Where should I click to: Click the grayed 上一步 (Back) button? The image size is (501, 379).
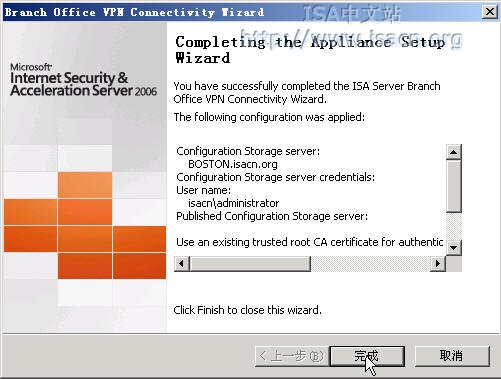tap(292, 356)
